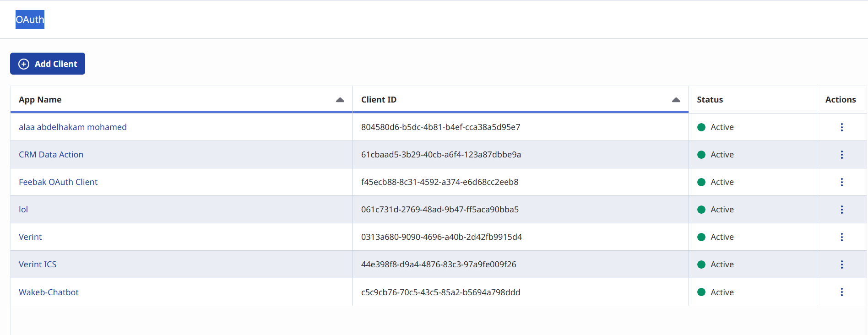
Task: Open the Wakeb-Chatbot client link
Action: tap(49, 292)
